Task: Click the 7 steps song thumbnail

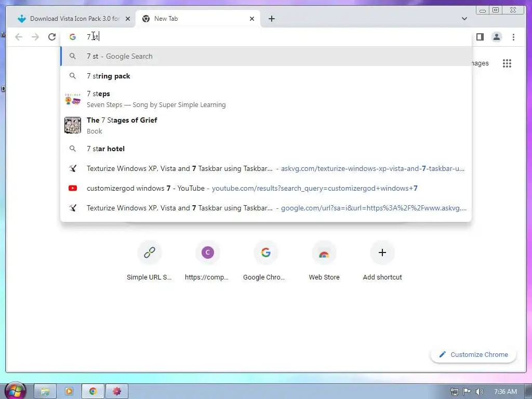Action: point(73,99)
